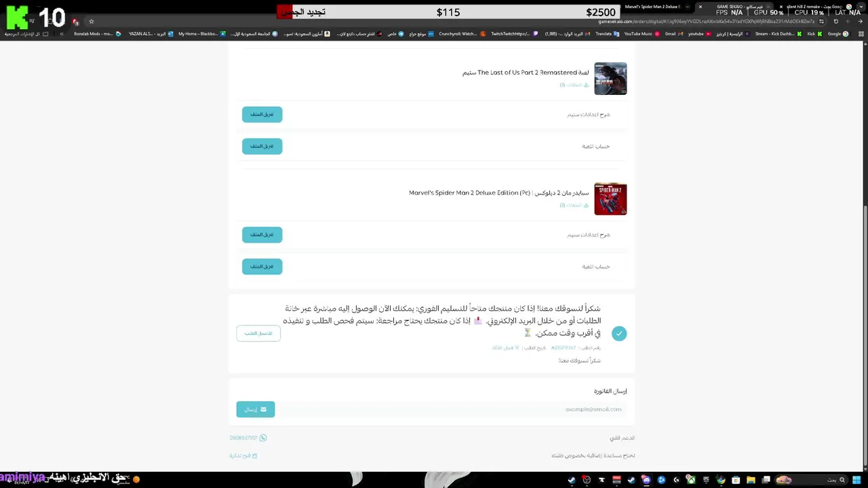
Task: Click the order number link under the message
Action: click(x=564, y=348)
